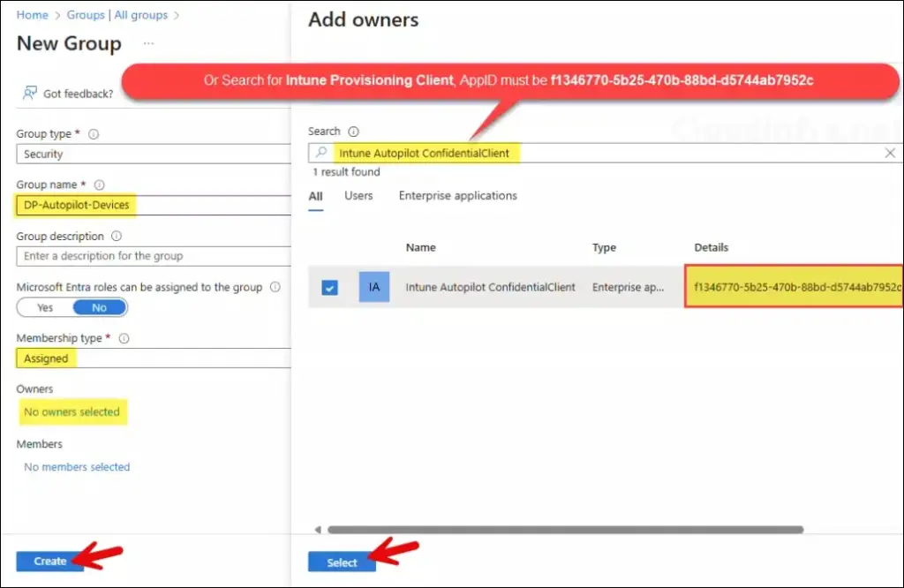Open the Membership type dropdown
Image resolution: width=904 pixels, height=588 pixels.
pyautogui.click(x=152, y=358)
